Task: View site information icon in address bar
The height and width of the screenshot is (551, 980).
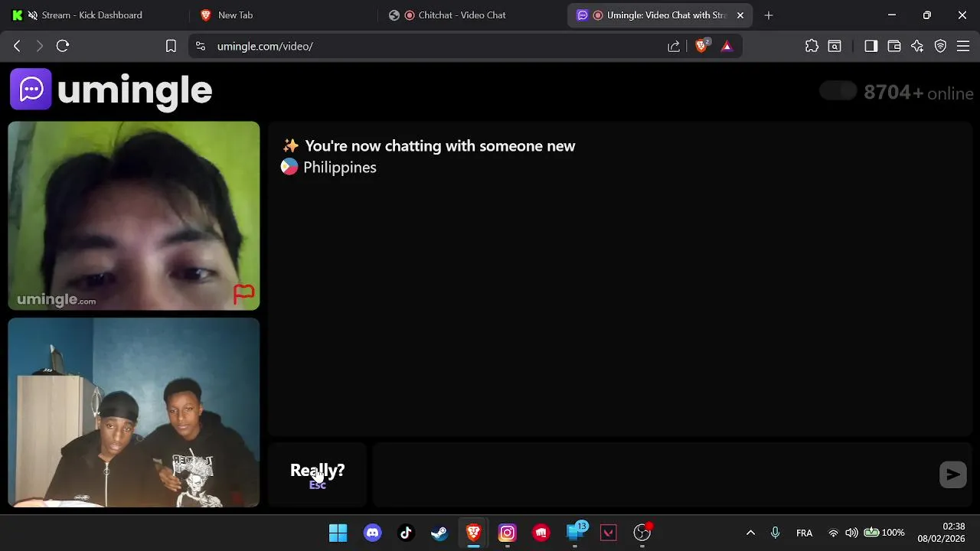Action: [x=201, y=46]
